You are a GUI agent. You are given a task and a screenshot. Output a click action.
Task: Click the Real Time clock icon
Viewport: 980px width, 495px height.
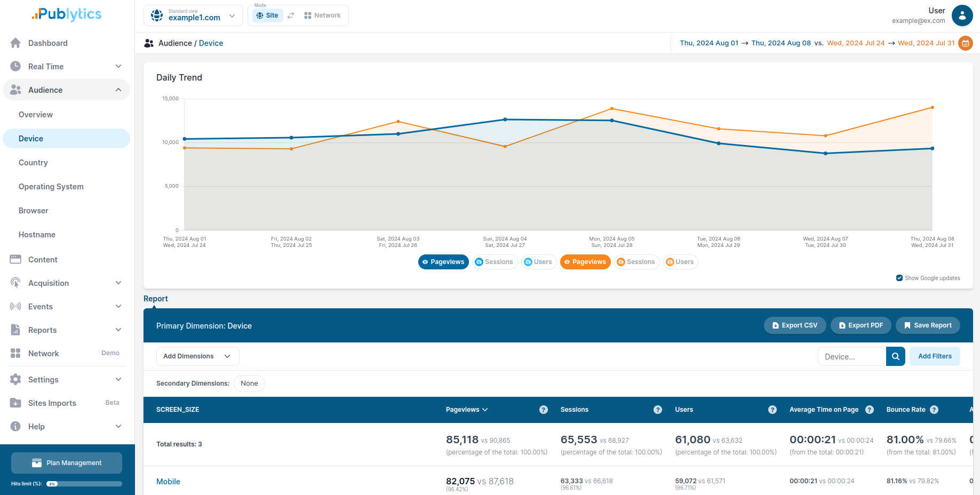tap(15, 67)
